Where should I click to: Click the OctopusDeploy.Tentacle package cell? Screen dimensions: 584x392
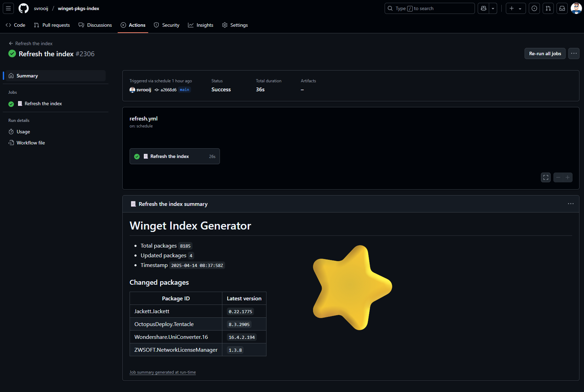point(176,324)
